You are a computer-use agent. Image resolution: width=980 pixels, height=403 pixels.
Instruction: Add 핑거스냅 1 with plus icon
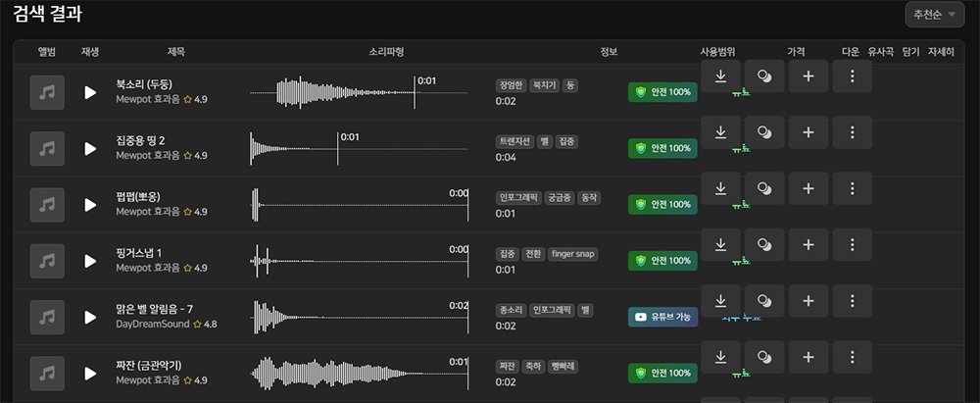[x=808, y=245]
